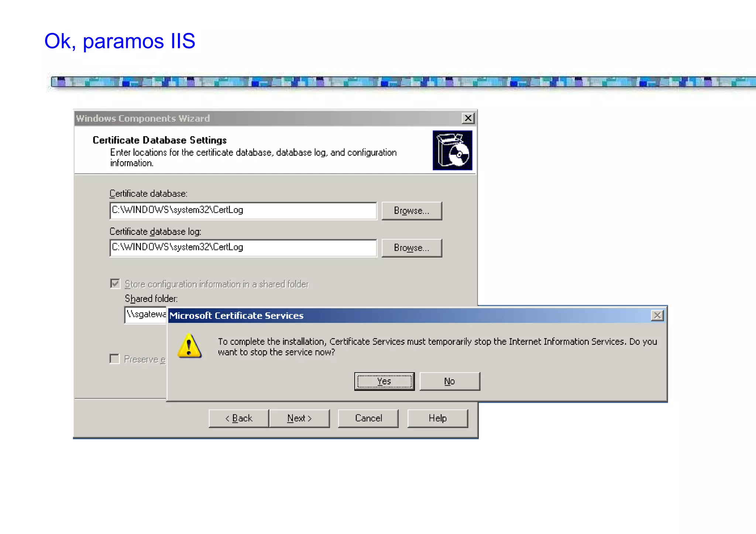Click the yellow warning icon in dialog

[x=189, y=346]
